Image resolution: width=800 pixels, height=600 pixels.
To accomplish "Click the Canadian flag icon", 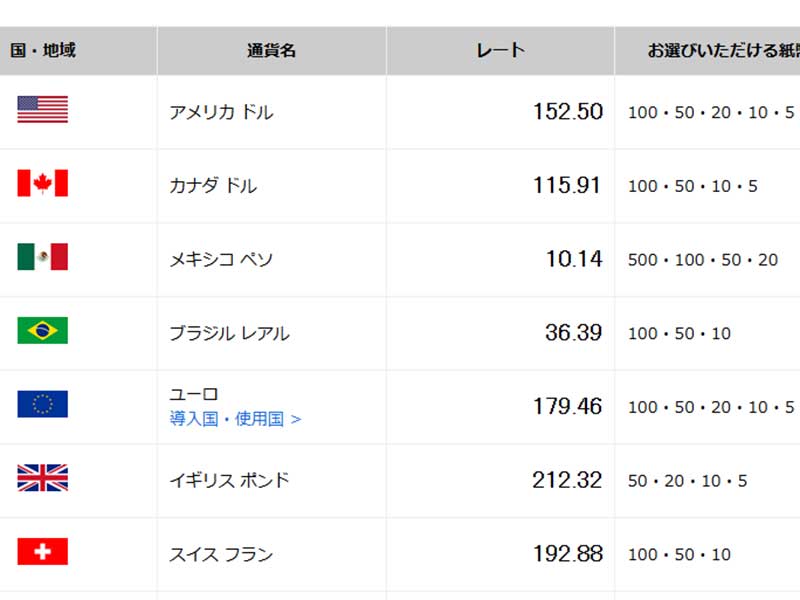I will point(41,185).
